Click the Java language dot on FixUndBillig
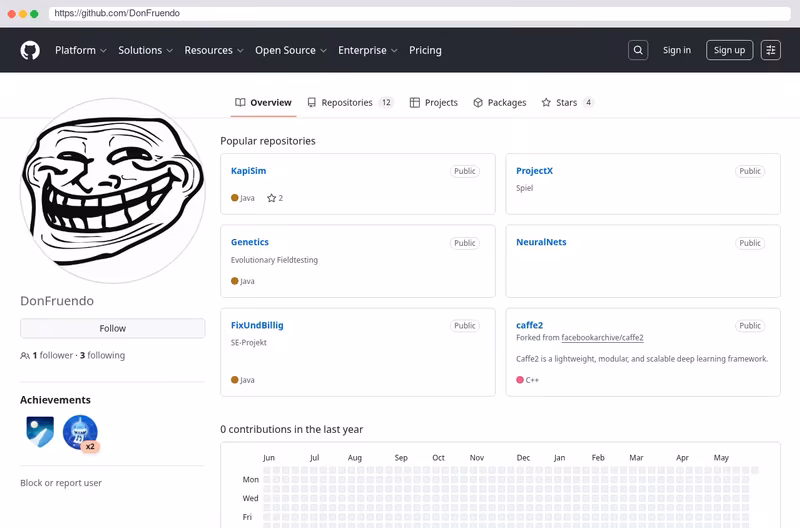This screenshot has height=528, width=800. click(x=235, y=380)
